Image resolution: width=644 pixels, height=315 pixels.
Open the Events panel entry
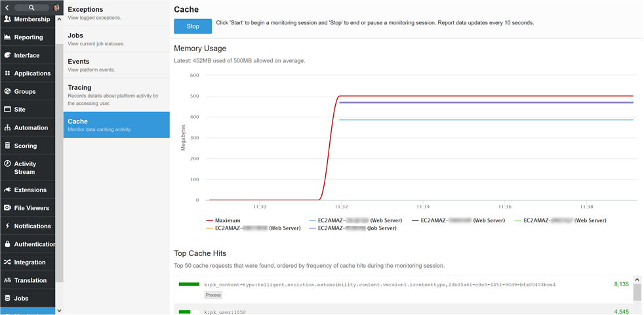tap(116, 65)
